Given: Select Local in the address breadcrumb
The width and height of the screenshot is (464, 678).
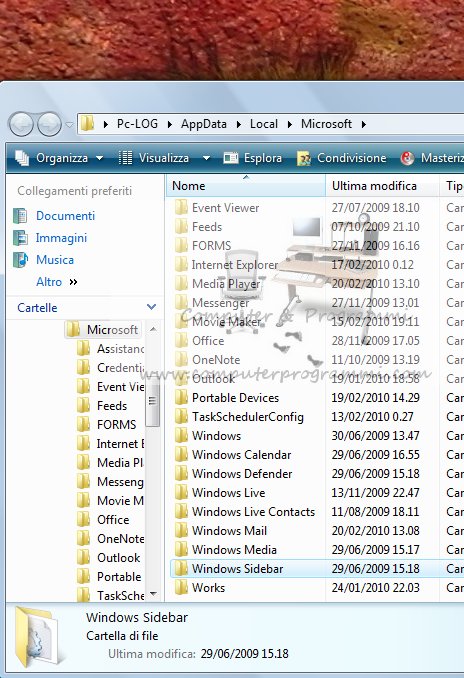Looking at the screenshot, I should point(264,124).
